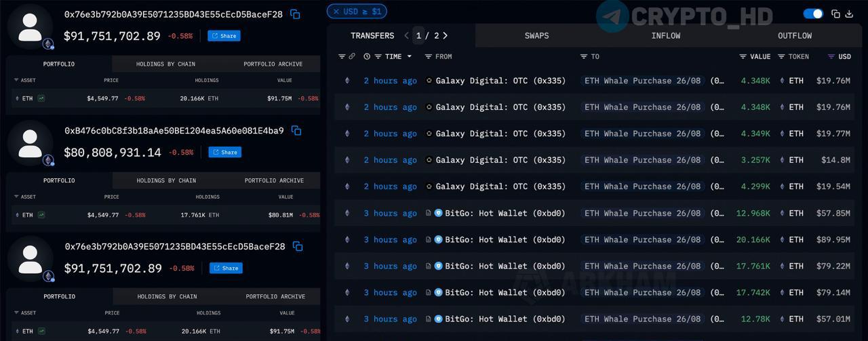Click the Galaxy Digital logo on the $14.8M row

pyautogui.click(x=429, y=160)
